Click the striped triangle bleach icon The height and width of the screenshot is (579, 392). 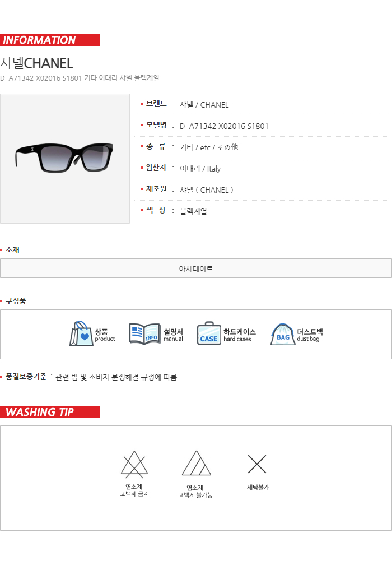click(x=196, y=463)
